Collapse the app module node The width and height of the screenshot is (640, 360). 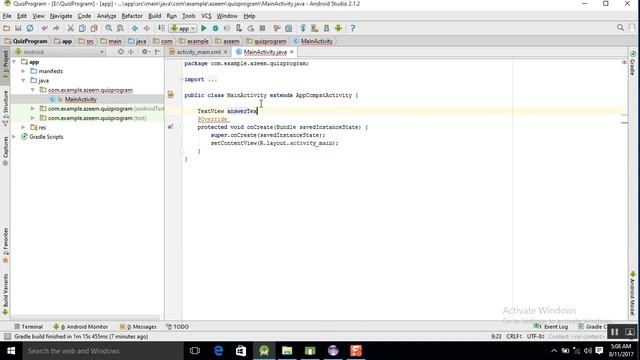(x=14, y=62)
